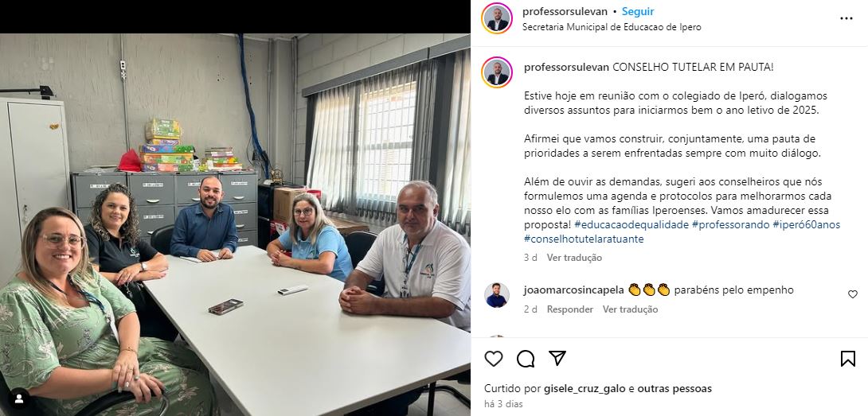This screenshot has height=416, width=868.
Task: Reply to joaomarcosincapela's comment with Responder
Action: pyautogui.click(x=570, y=309)
